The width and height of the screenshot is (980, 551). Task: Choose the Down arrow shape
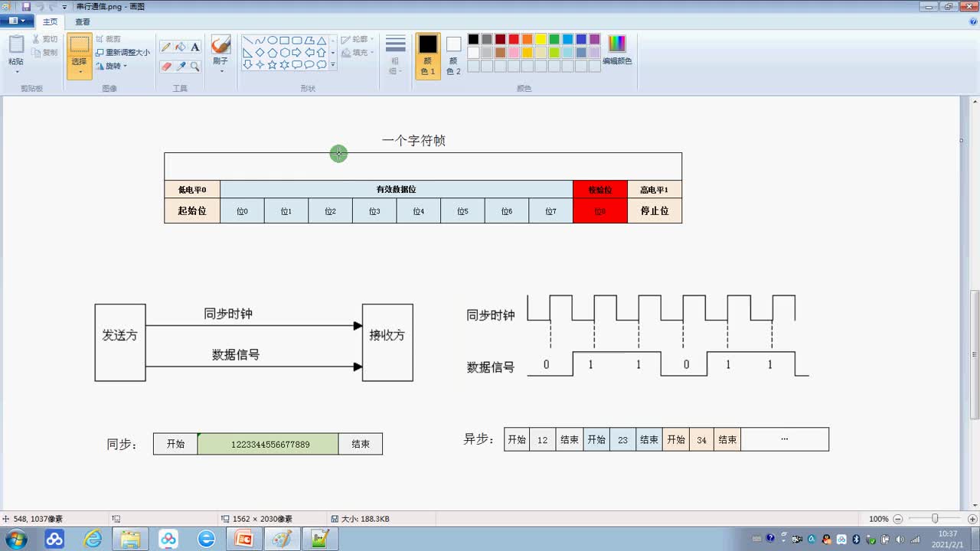point(247,65)
